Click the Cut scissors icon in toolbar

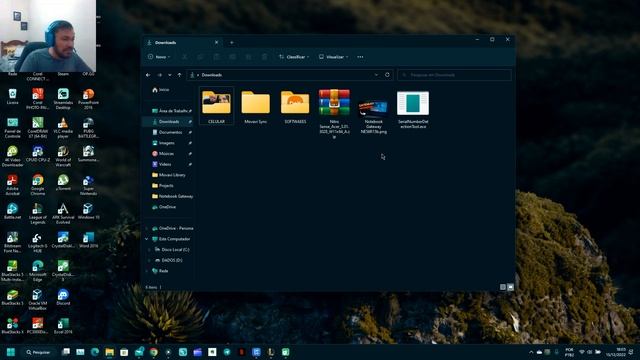tap(184, 57)
